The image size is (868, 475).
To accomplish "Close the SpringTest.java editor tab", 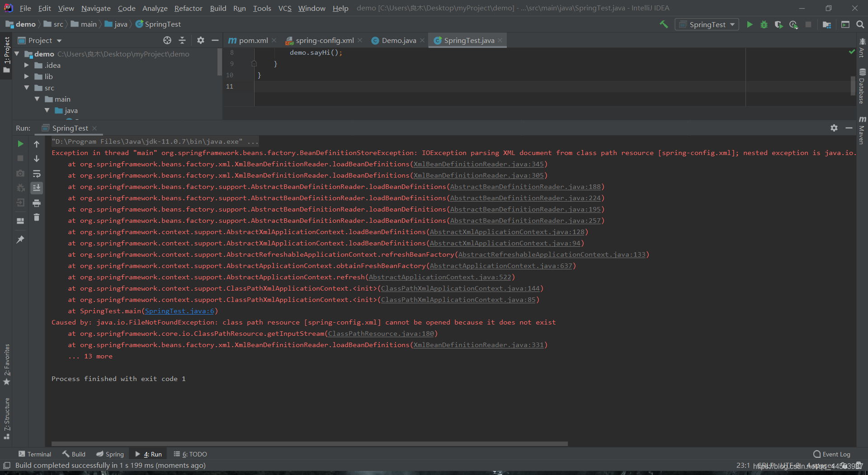I will [500, 40].
